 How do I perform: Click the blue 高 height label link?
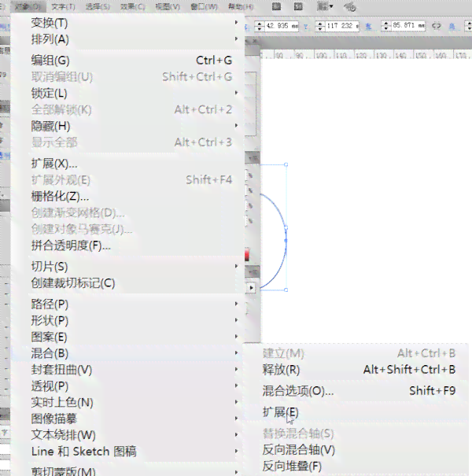pyautogui.click(x=452, y=27)
